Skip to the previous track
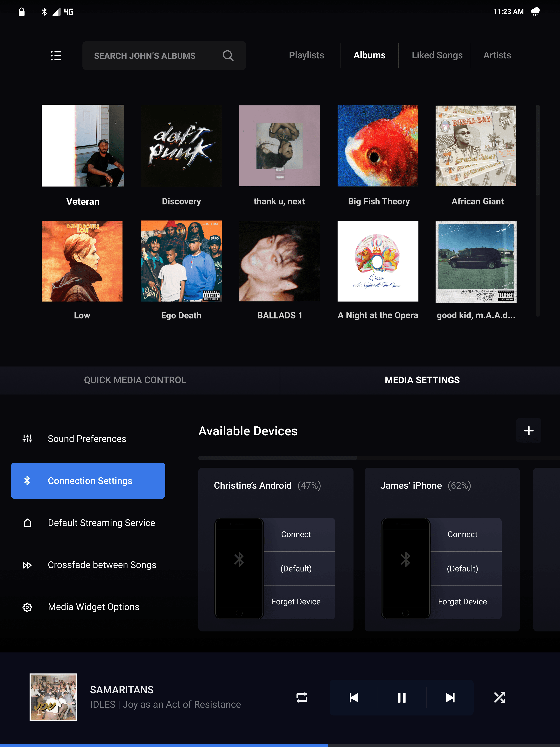 pyautogui.click(x=354, y=697)
